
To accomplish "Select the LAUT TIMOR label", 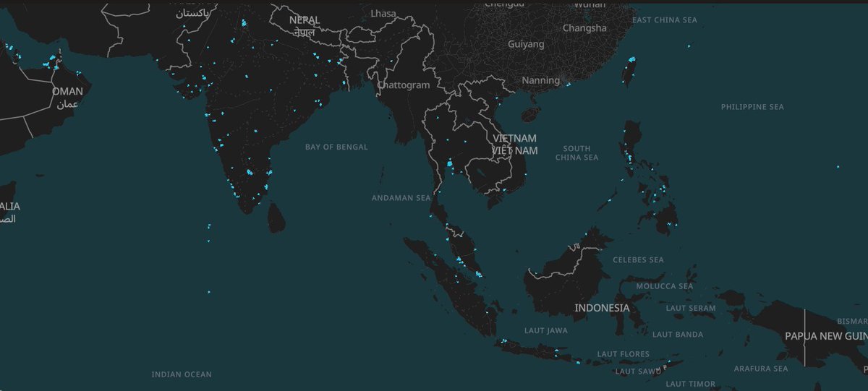I will 691,384.
